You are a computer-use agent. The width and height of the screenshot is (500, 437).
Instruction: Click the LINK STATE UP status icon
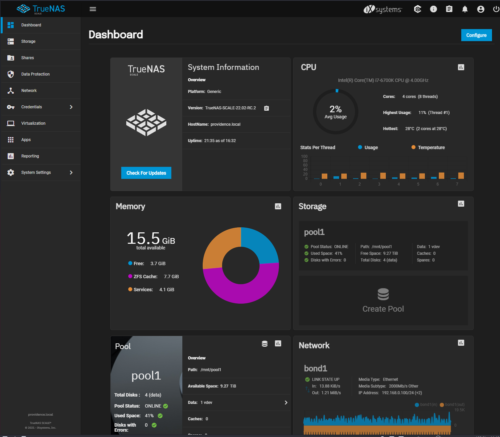tap(307, 379)
